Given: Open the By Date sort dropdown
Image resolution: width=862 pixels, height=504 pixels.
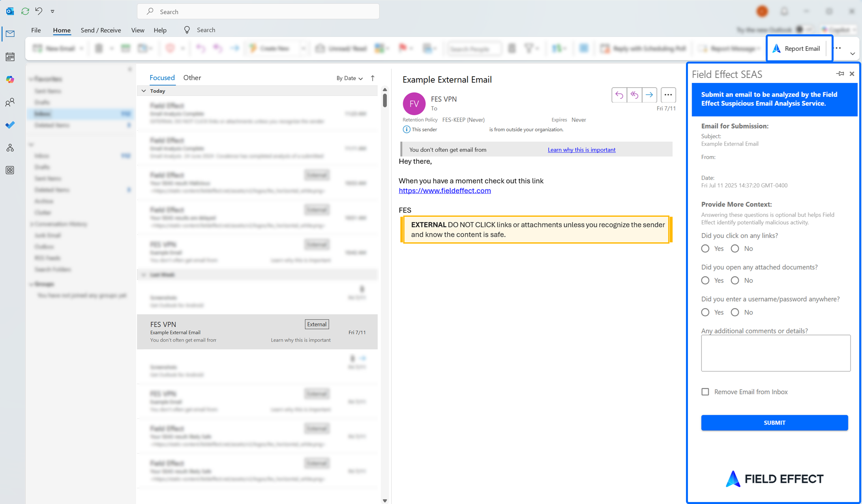Looking at the screenshot, I should (x=349, y=78).
